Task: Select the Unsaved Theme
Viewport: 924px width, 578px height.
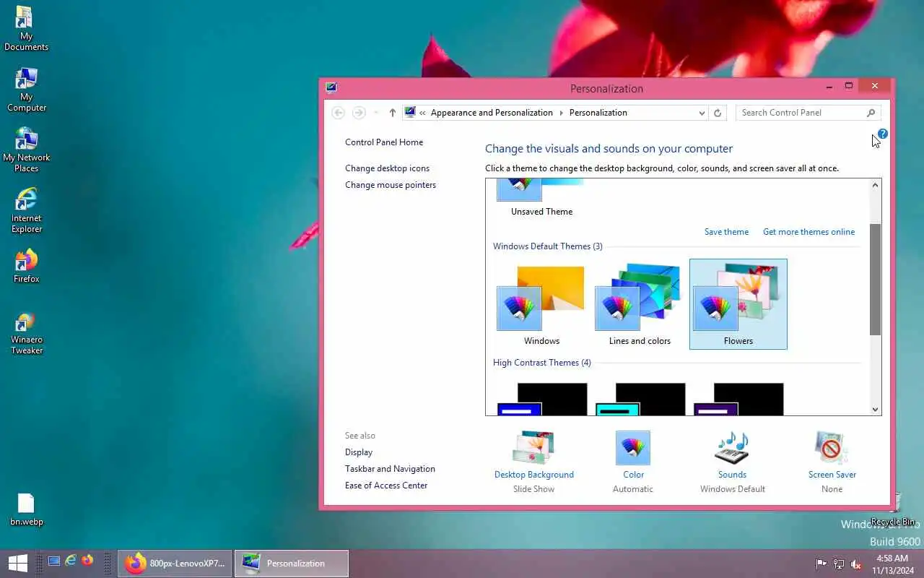Action: coord(541,199)
